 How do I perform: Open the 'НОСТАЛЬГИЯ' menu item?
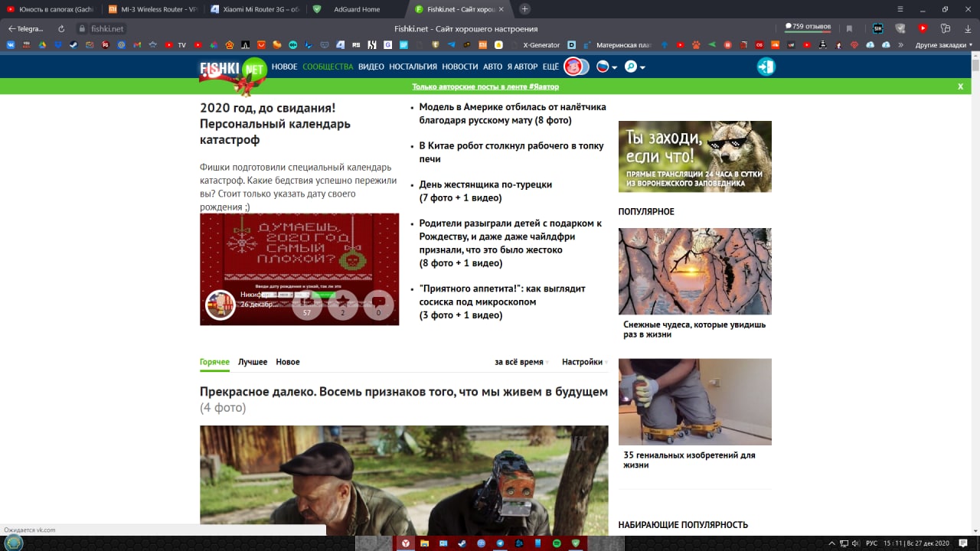coord(413,67)
